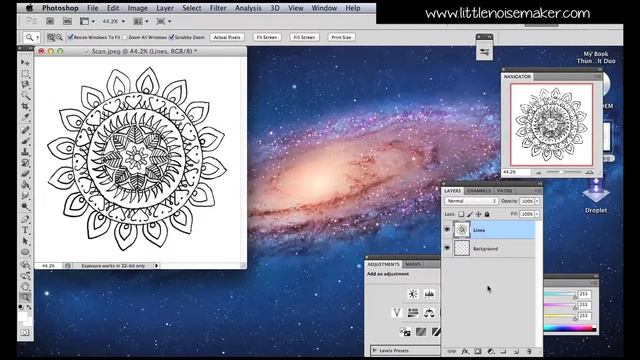Open the Analysis menu
Viewport: 640px width, 360px height.
(248, 8)
